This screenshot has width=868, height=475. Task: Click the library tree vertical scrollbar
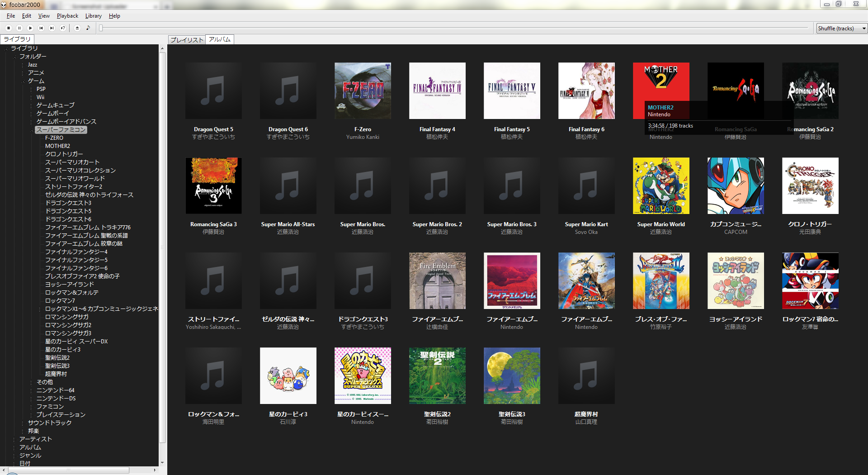[162, 247]
